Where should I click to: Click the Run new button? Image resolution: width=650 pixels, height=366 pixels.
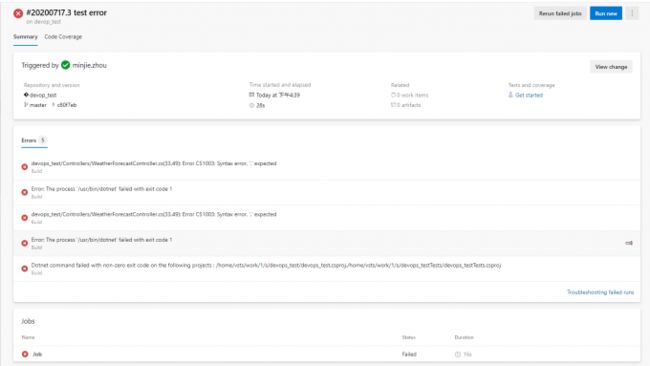click(x=606, y=13)
